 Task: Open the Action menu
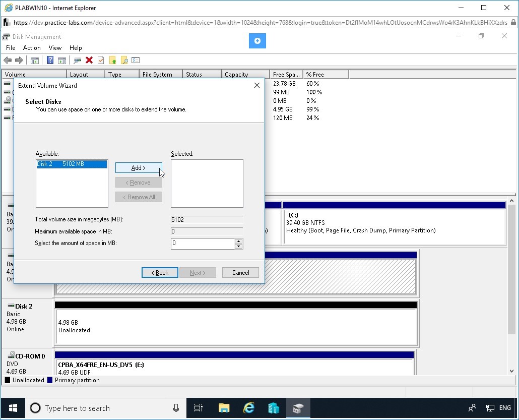coord(32,48)
